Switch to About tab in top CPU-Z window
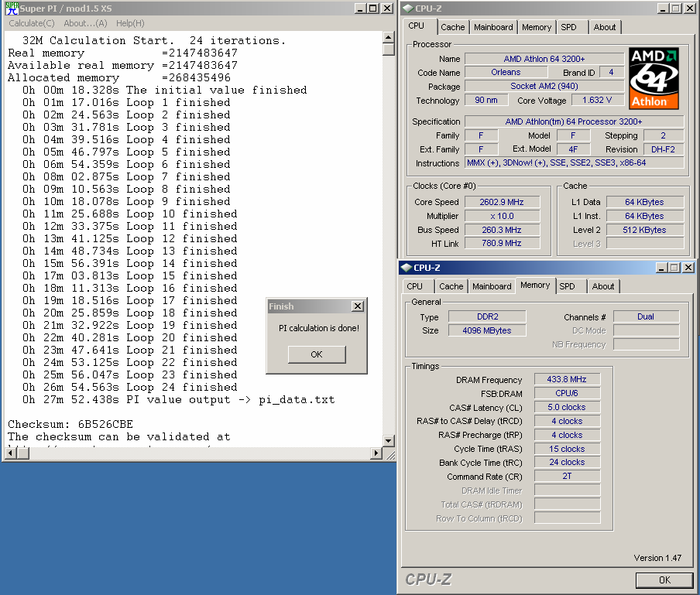Viewport: 700px width, 595px height. pos(605,27)
